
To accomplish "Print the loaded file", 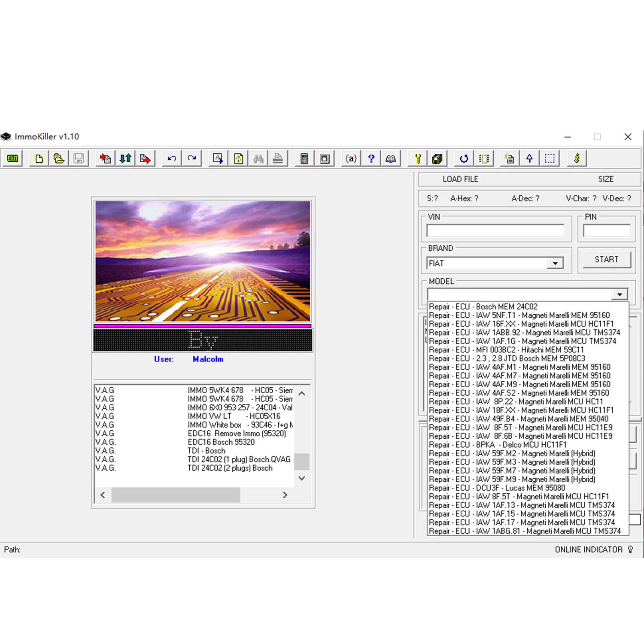I will 278,158.
